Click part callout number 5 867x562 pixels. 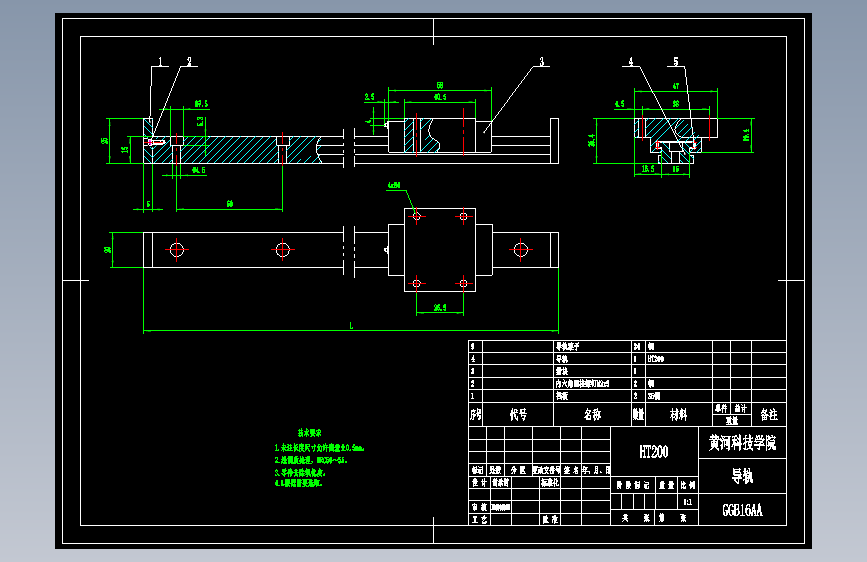[x=676, y=61]
